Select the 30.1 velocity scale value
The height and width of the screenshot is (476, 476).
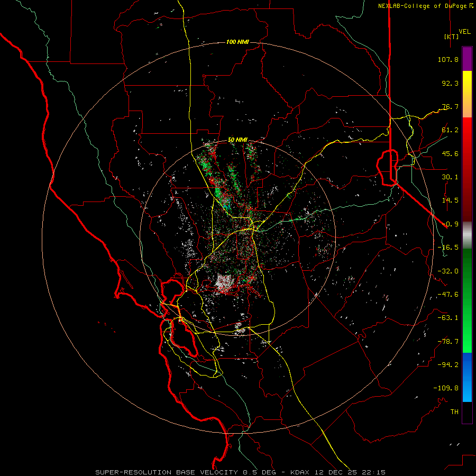click(450, 177)
